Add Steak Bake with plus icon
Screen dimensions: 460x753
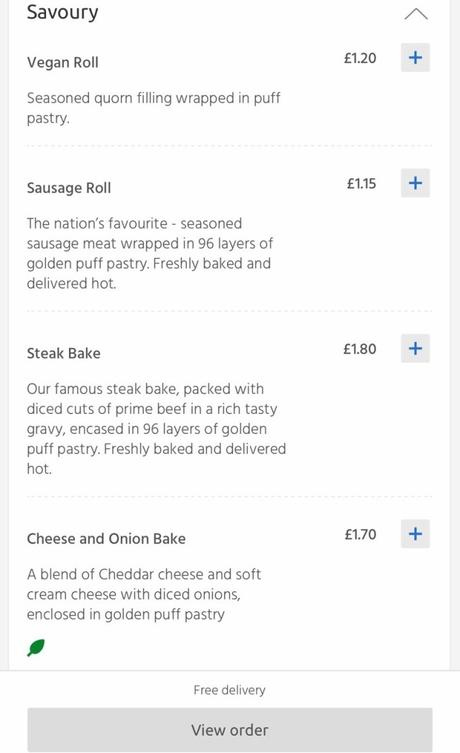coord(415,348)
